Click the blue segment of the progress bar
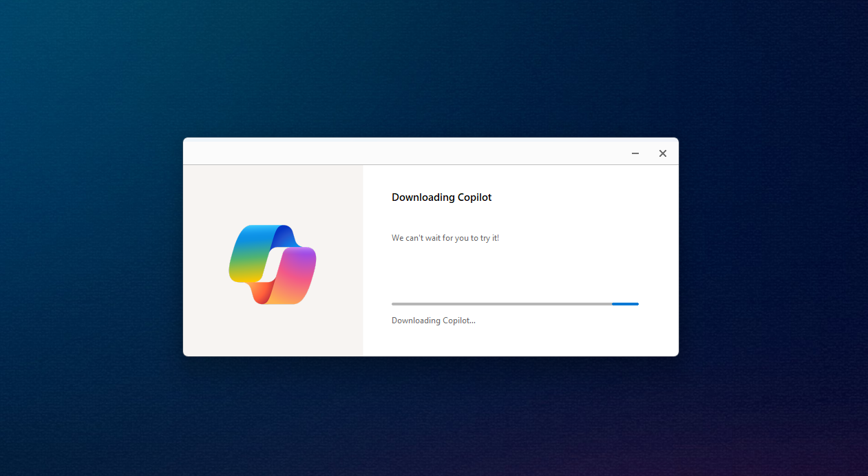The width and height of the screenshot is (868, 476). 625,304
